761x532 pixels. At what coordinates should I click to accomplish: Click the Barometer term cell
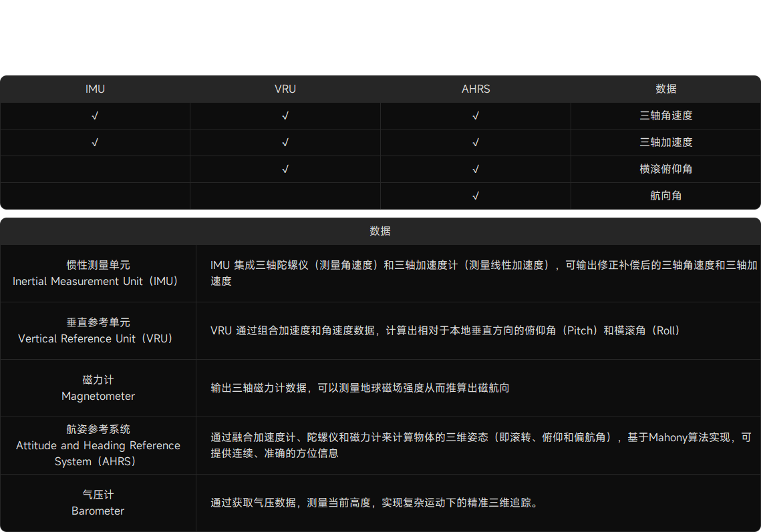(98, 503)
